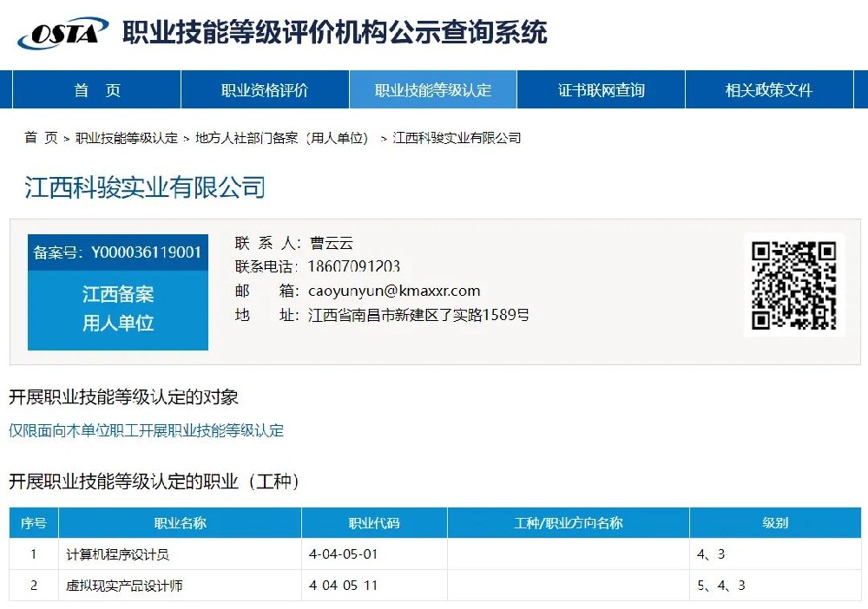Screen dimensions: 868x609
Task: Open the 首页 navigation tab
Action: click(97, 89)
